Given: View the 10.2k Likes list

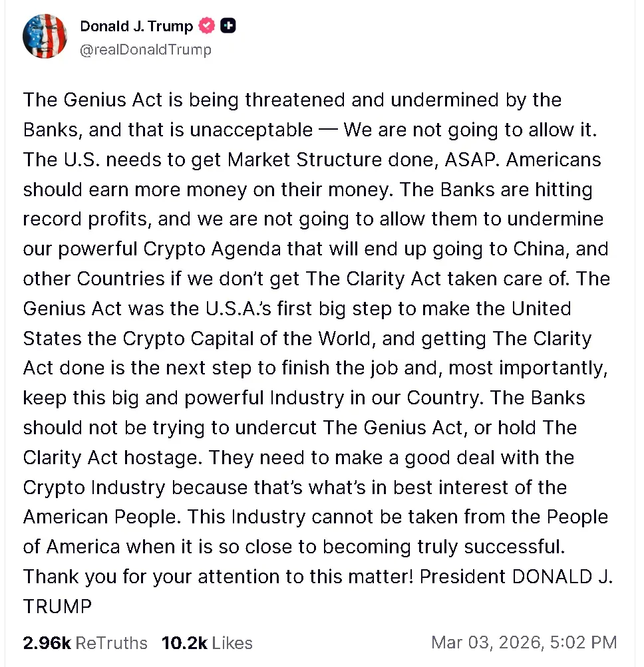Looking at the screenshot, I should pyautogui.click(x=207, y=643).
